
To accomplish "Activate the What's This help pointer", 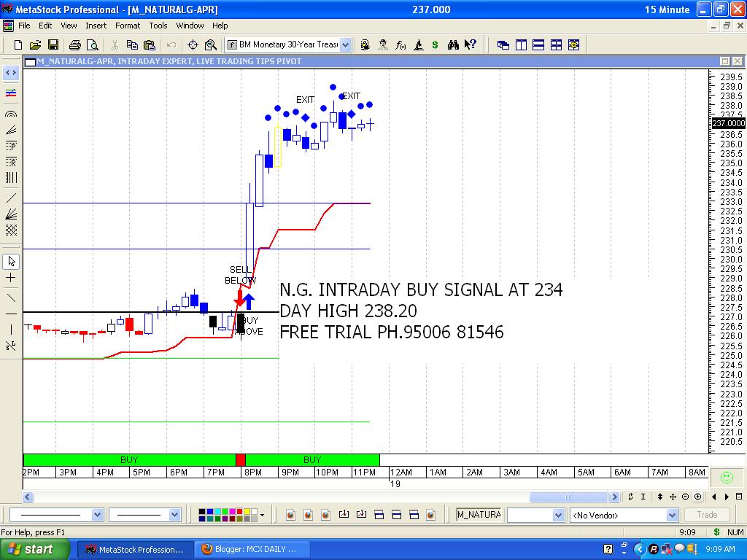I will 471,44.
